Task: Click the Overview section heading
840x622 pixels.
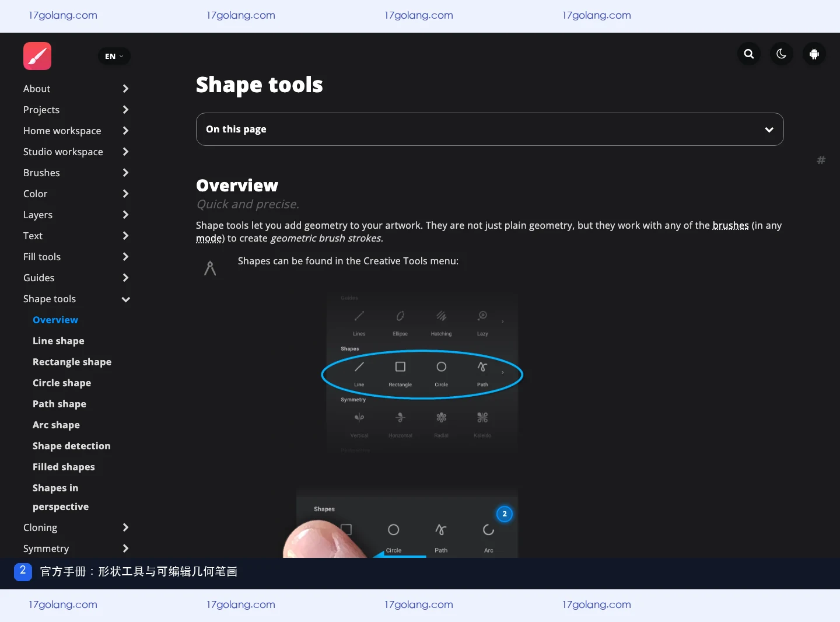Action: [237, 186]
